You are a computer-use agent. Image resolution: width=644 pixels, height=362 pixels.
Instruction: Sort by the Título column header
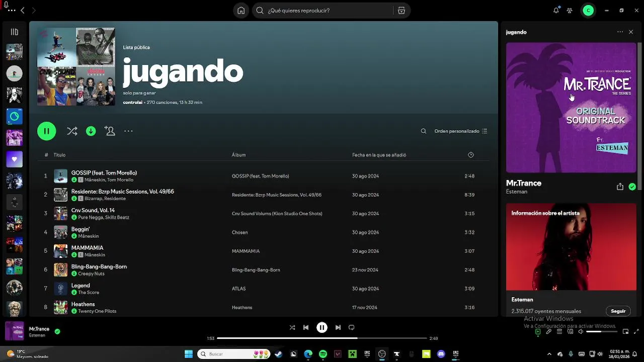(x=59, y=155)
